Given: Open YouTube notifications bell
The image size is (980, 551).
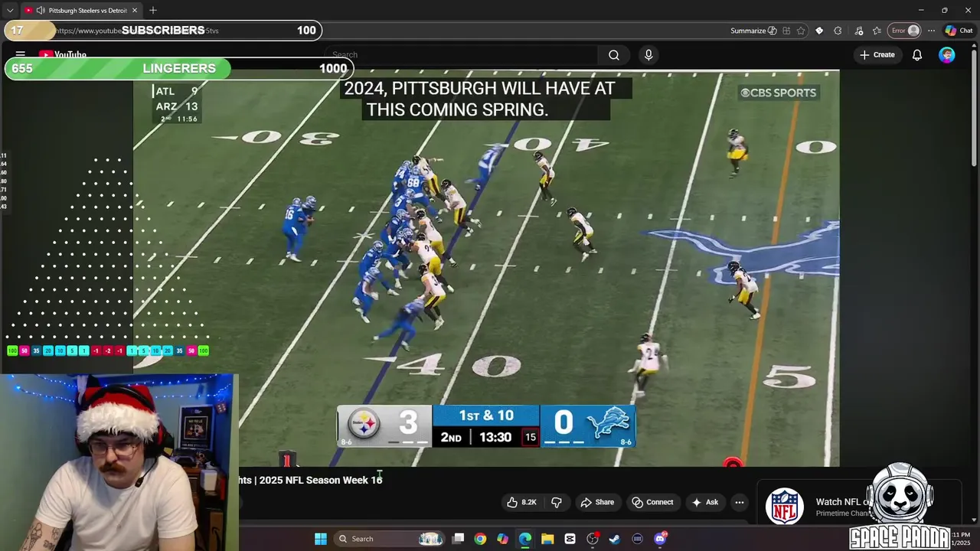Looking at the screenshot, I should (917, 55).
